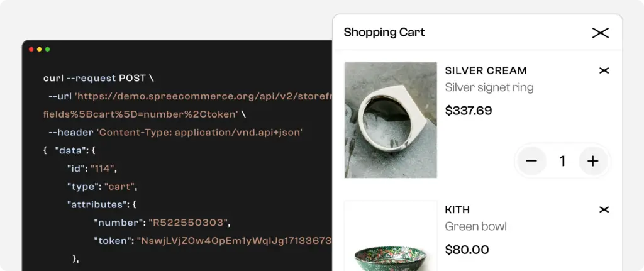644x271 pixels.
Task: Click the red terminal window dot
Action: 31,49
